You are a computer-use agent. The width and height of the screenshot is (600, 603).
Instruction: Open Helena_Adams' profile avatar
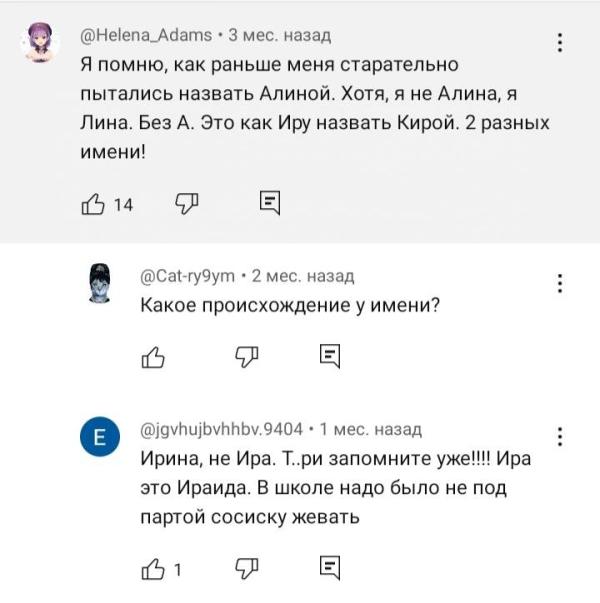(x=40, y=44)
